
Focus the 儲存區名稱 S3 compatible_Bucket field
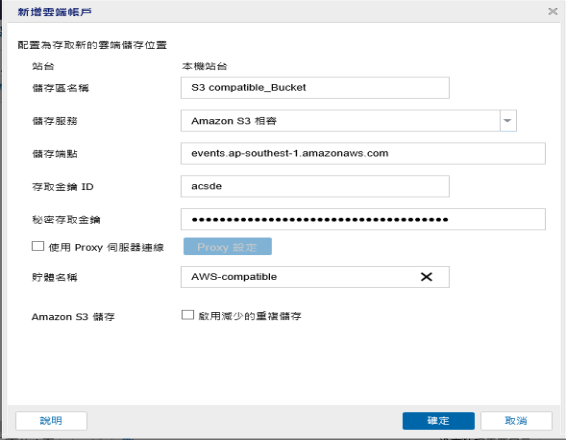tap(315, 88)
